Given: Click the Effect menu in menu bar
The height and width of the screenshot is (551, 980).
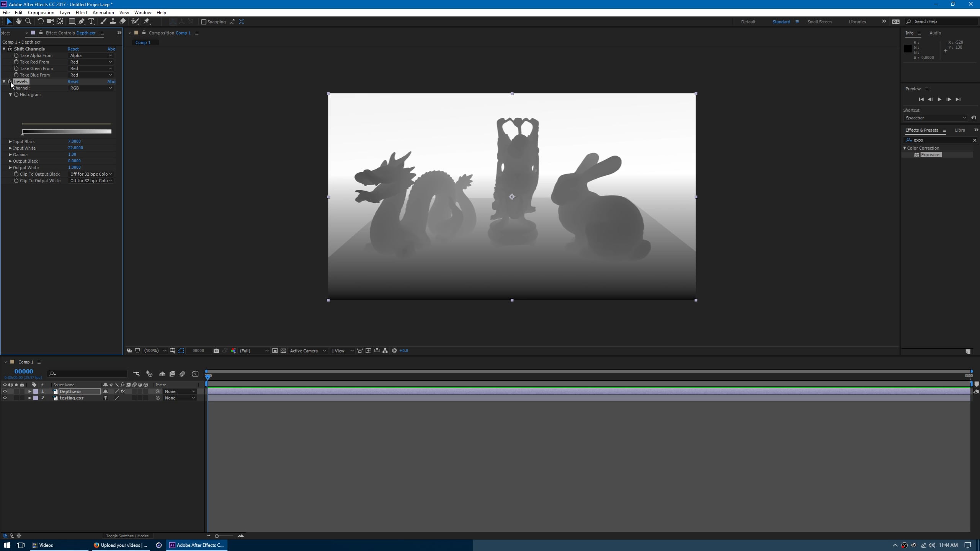Looking at the screenshot, I should coord(81,12).
